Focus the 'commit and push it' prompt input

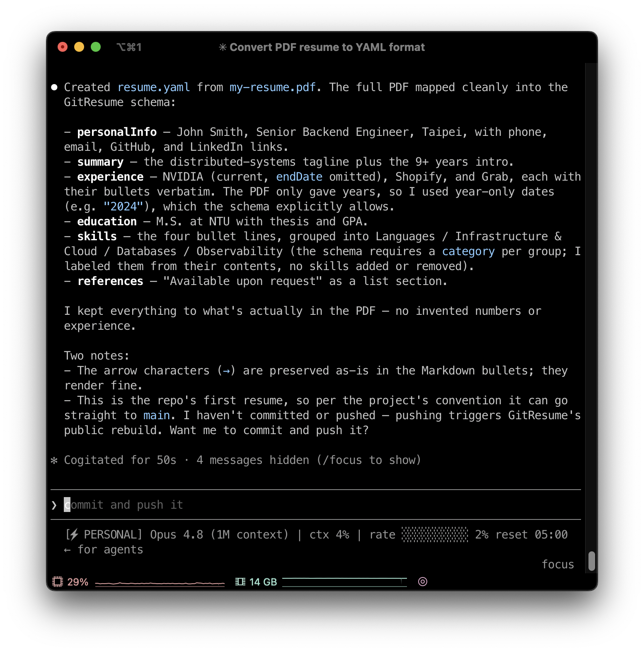[316, 505]
